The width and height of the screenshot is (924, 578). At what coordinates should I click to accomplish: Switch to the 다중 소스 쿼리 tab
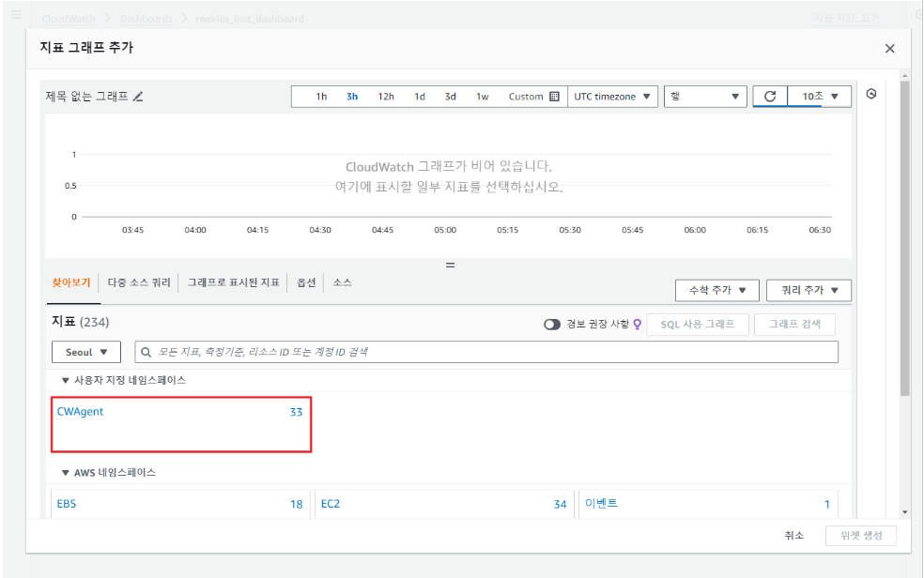tap(139, 282)
